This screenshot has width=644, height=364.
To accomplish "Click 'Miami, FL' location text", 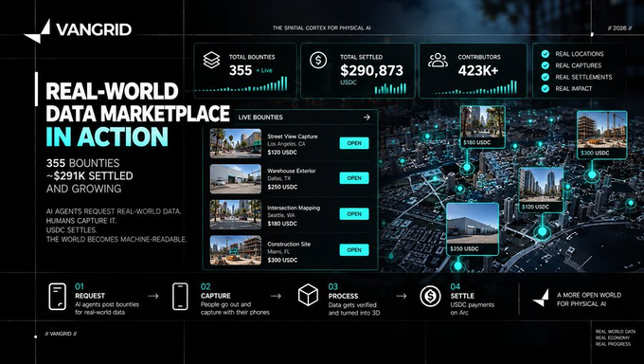I will (x=278, y=251).
